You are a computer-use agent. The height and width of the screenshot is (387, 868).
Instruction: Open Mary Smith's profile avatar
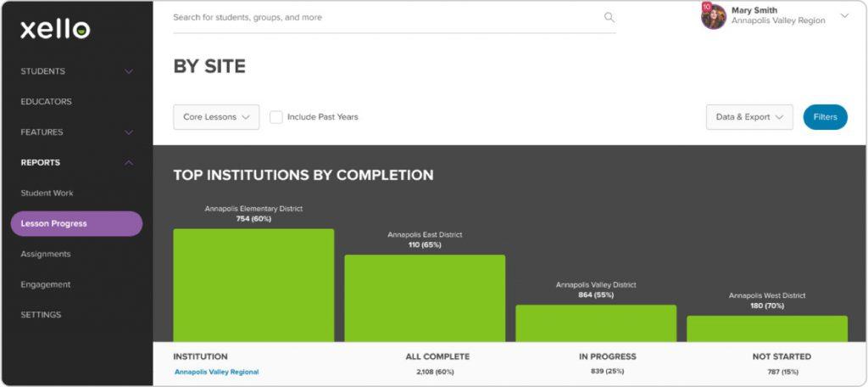click(x=714, y=16)
